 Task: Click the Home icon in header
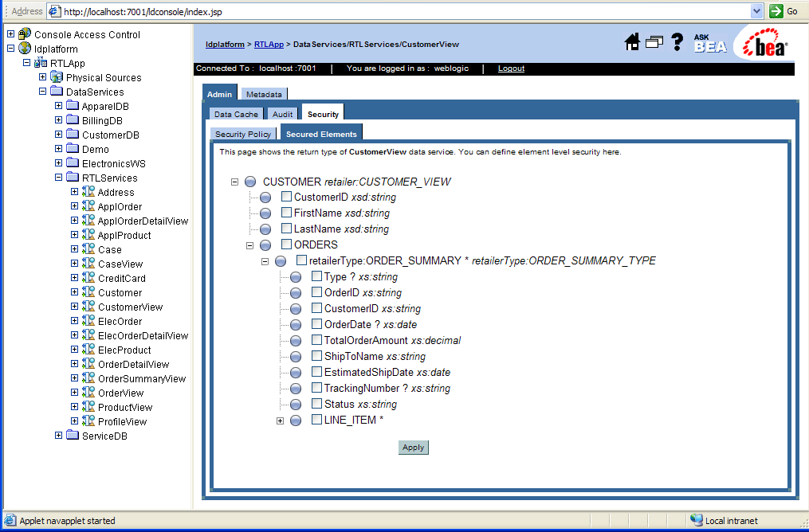[x=632, y=42]
